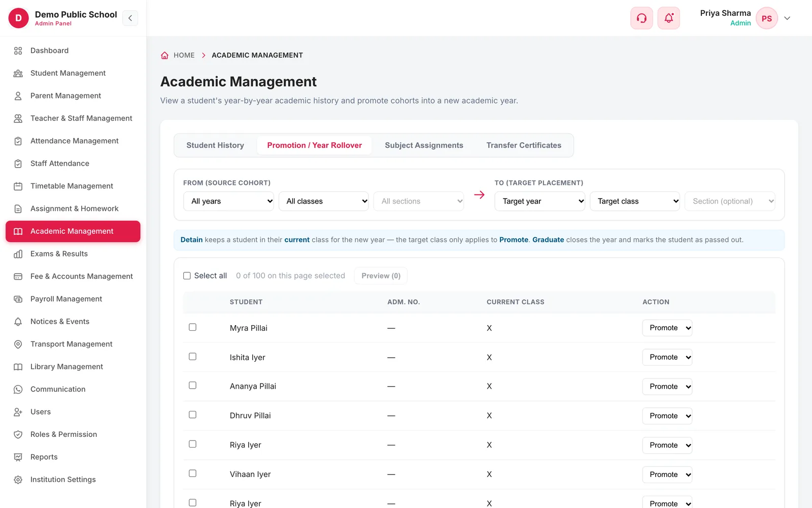
Task: Click the Parent Management person icon
Action: pos(18,96)
